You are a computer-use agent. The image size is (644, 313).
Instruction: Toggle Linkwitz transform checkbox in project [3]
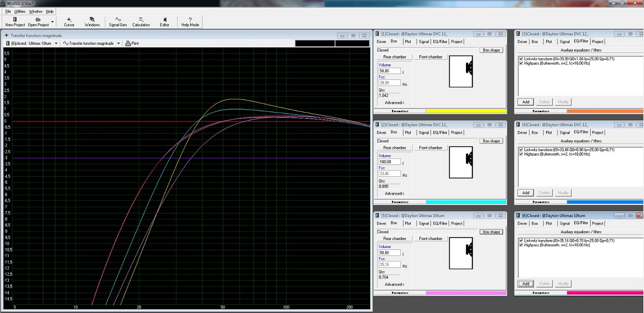pos(521,59)
